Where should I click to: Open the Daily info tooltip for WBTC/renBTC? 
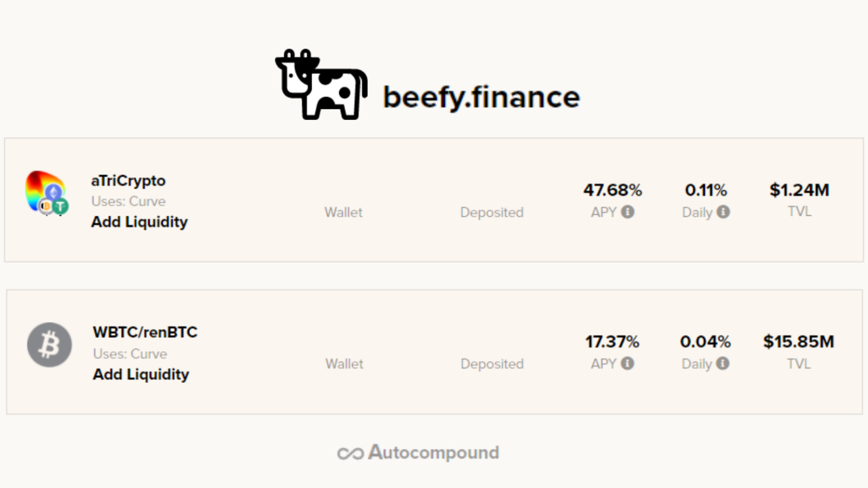point(724,364)
